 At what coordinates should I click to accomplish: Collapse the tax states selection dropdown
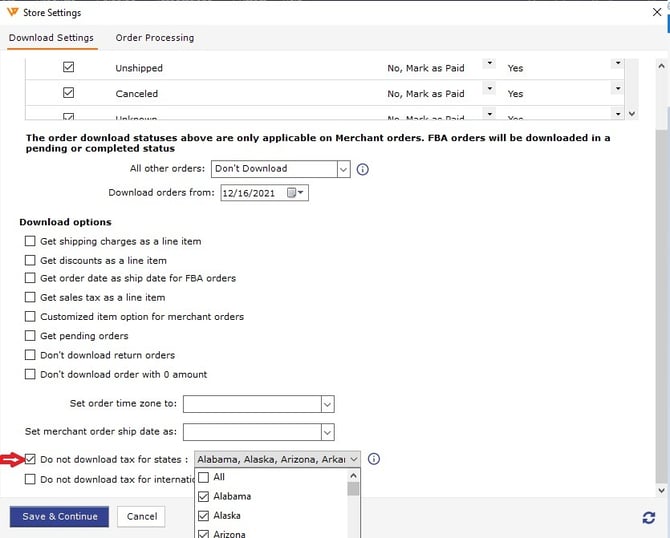pos(354,460)
